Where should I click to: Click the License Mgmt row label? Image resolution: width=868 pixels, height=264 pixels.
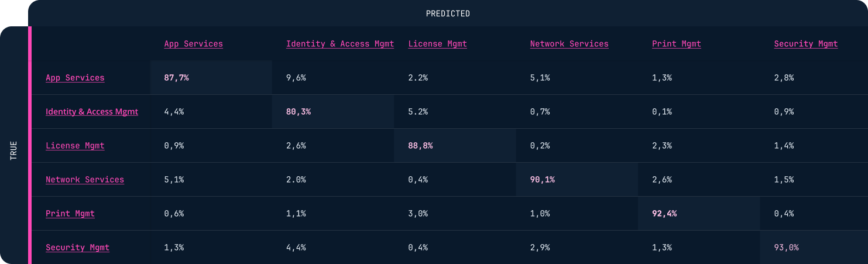[x=75, y=146]
